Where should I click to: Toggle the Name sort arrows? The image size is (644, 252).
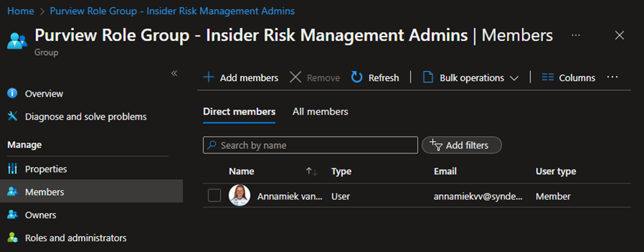[311, 172]
